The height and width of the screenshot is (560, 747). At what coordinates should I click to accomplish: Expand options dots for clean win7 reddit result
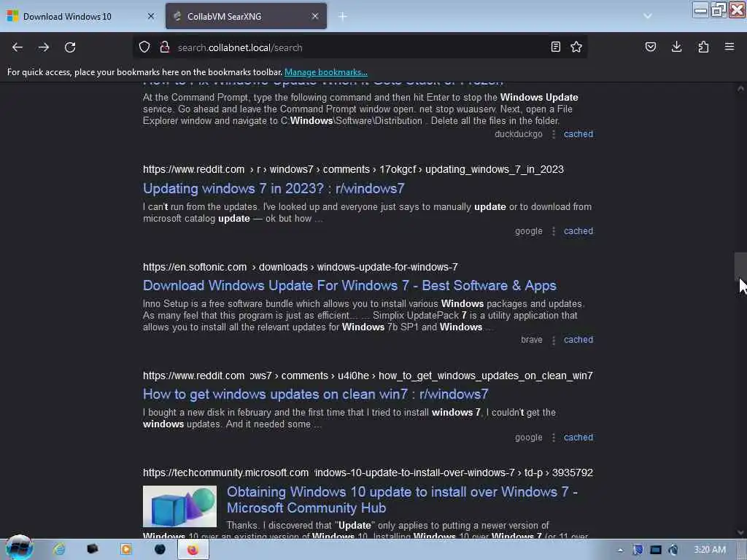click(553, 437)
